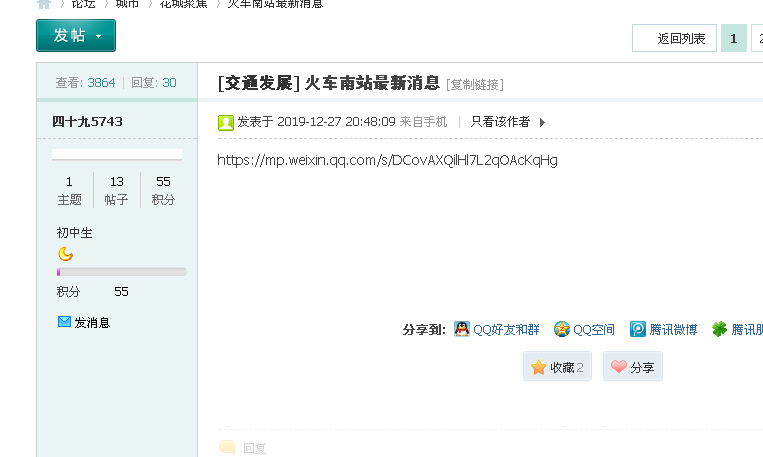Image resolution: width=763 pixels, height=457 pixels.
Task: Click the 收藏 favorite button
Action: pyautogui.click(x=557, y=367)
